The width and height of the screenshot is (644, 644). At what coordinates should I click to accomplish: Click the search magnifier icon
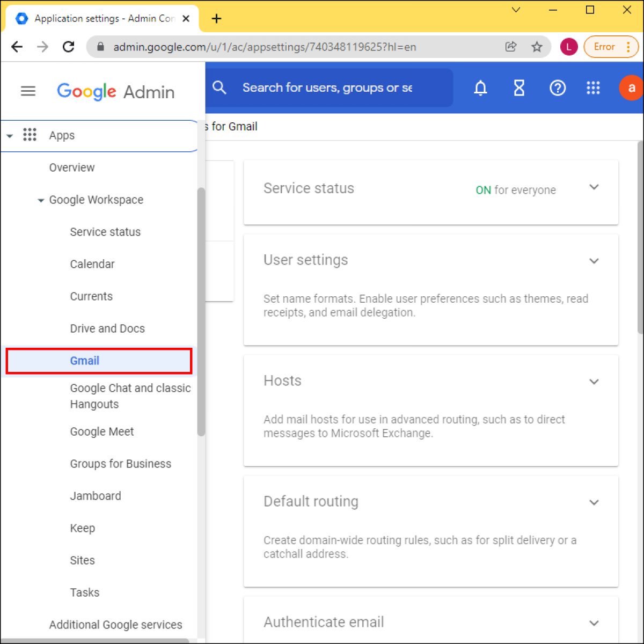tap(219, 87)
